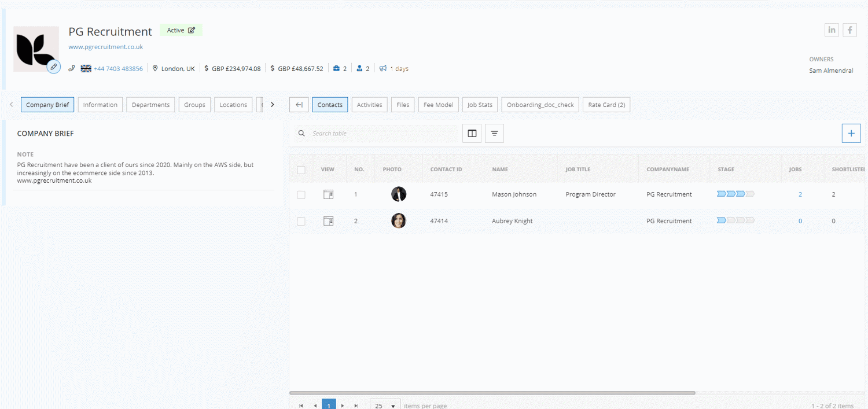Viewport: 868px width, 409px height.
Task: Tick the select-all checkbox in table header
Action: click(x=301, y=170)
